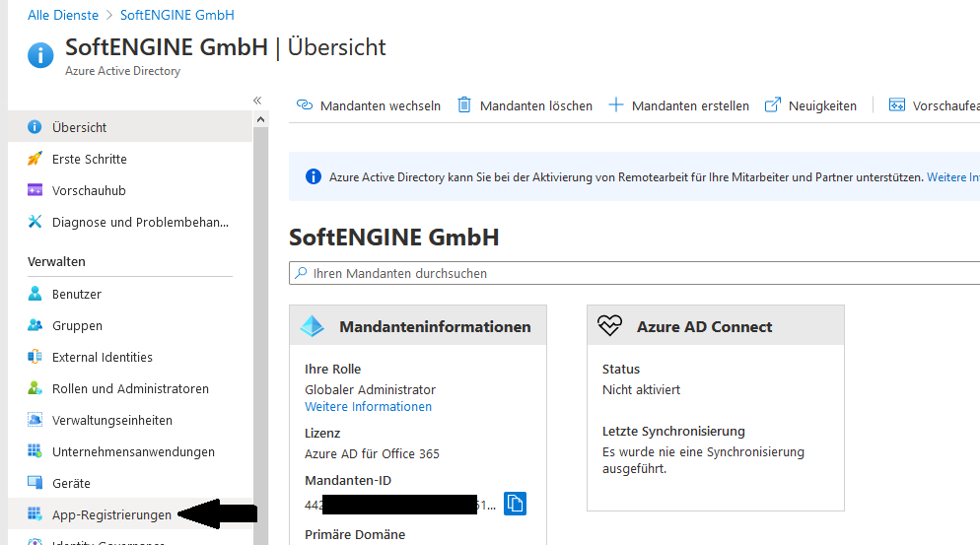Click the Azure AD Connect heart icon

point(610,326)
